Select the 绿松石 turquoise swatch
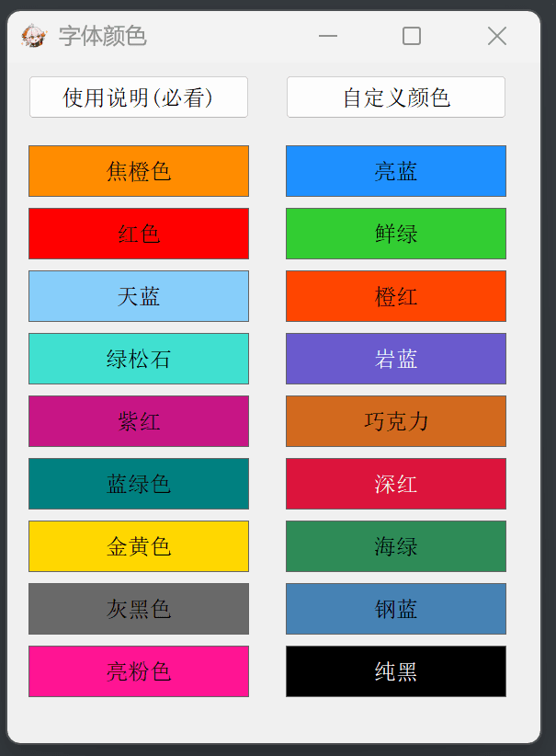 pos(139,359)
